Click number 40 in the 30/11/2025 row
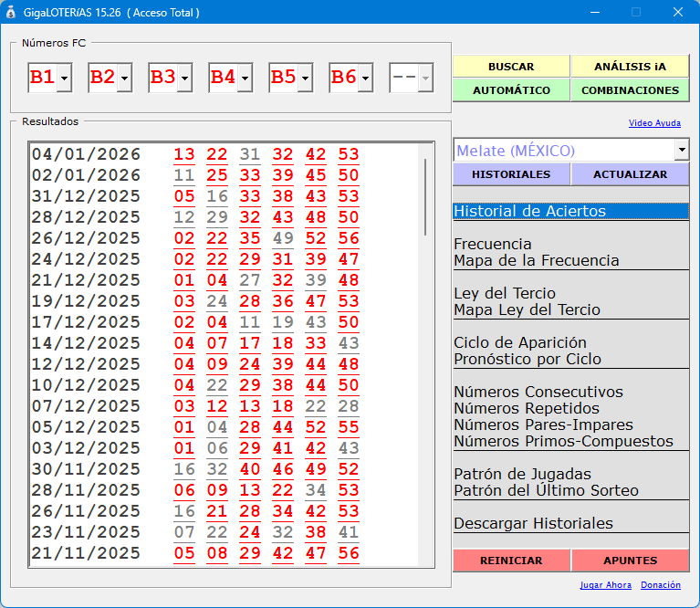This screenshot has height=608, width=700. coord(250,469)
